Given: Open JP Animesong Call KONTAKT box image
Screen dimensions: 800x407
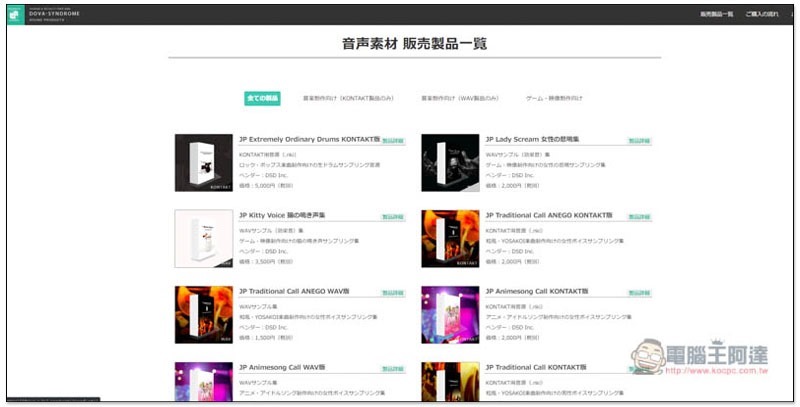Looking at the screenshot, I should (x=450, y=314).
